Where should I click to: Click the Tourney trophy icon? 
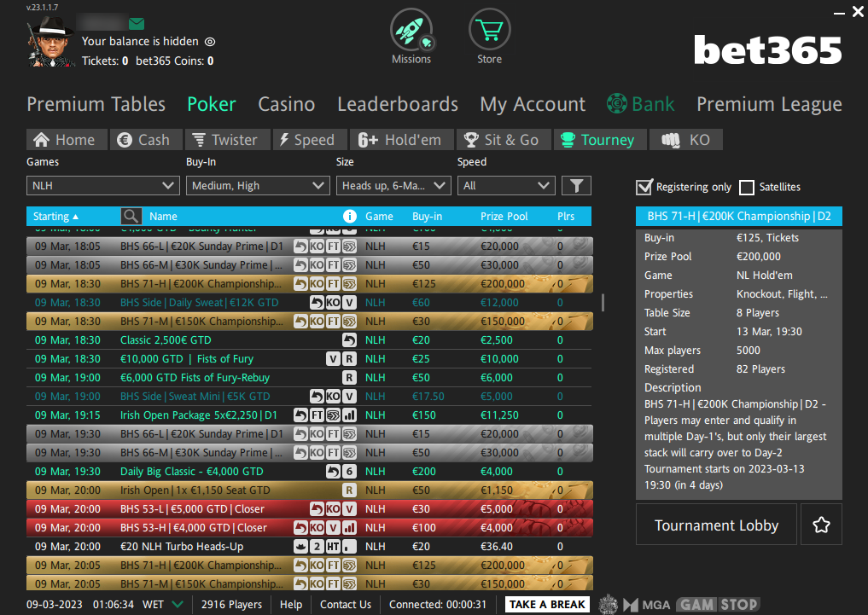coord(568,140)
